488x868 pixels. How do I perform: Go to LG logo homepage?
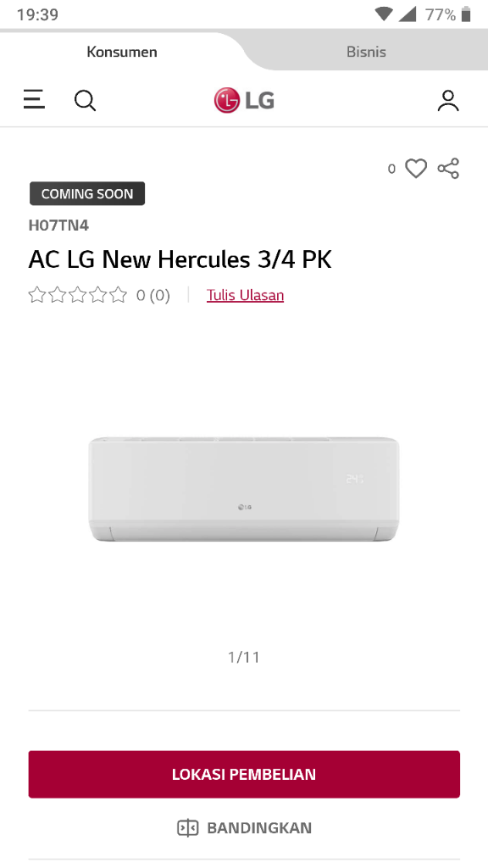pyautogui.click(x=244, y=100)
